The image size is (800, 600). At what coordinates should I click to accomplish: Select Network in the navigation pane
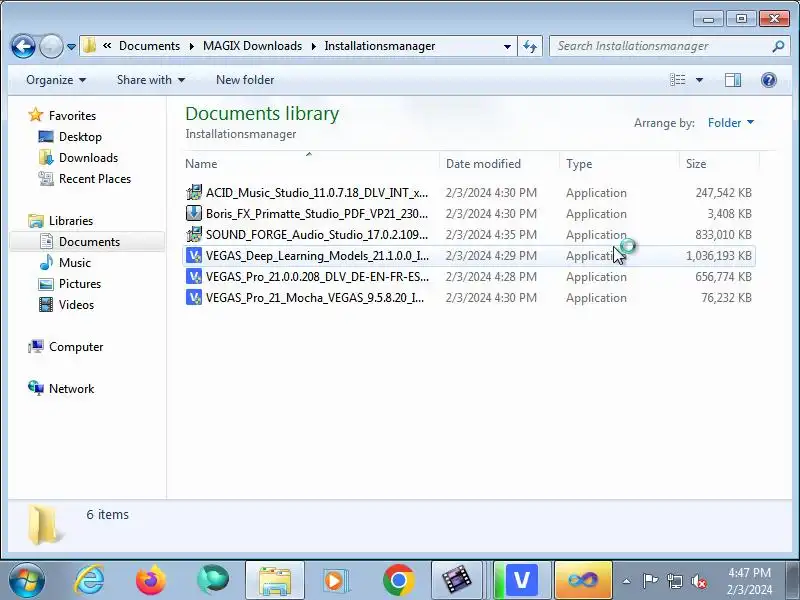point(71,388)
